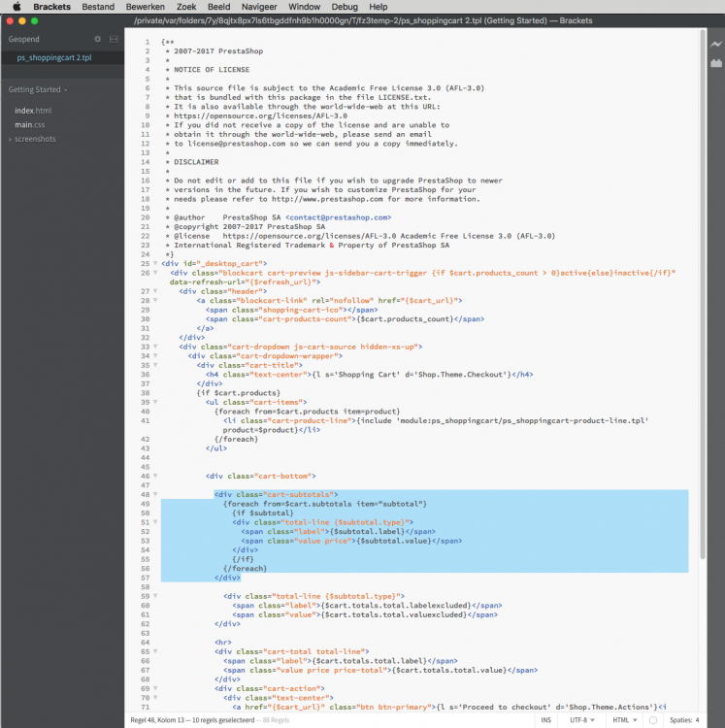This screenshot has height=728, width=725.
Task: Click the Geopend working files header
Action: (23, 39)
